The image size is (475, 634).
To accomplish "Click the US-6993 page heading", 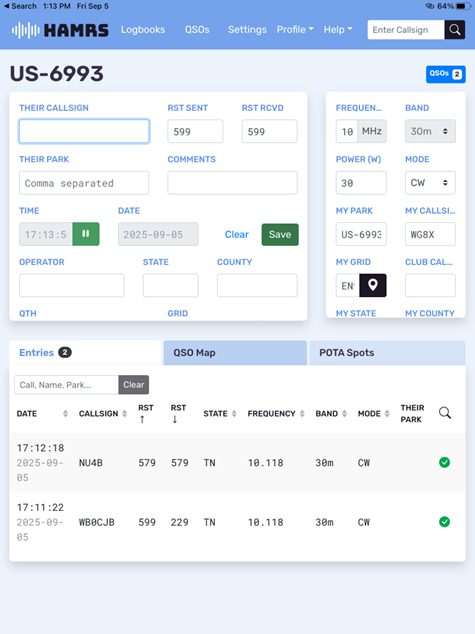I will pos(57,74).
